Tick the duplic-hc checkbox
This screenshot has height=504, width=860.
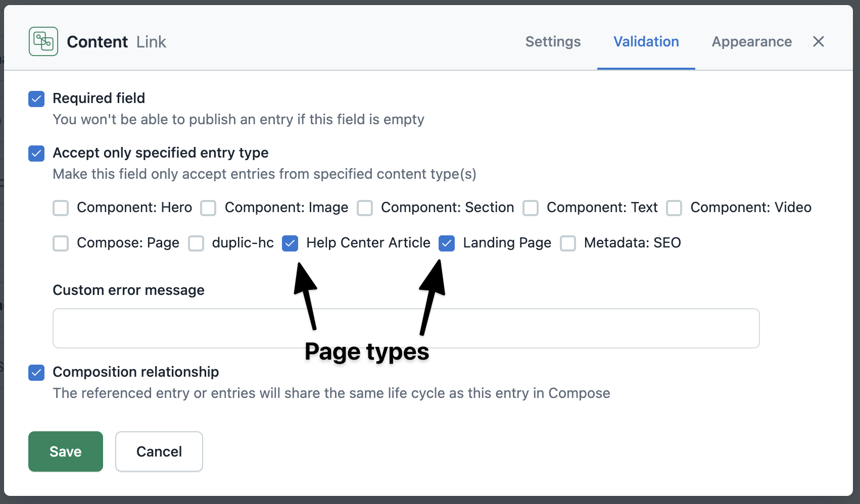tap(196, 243)
